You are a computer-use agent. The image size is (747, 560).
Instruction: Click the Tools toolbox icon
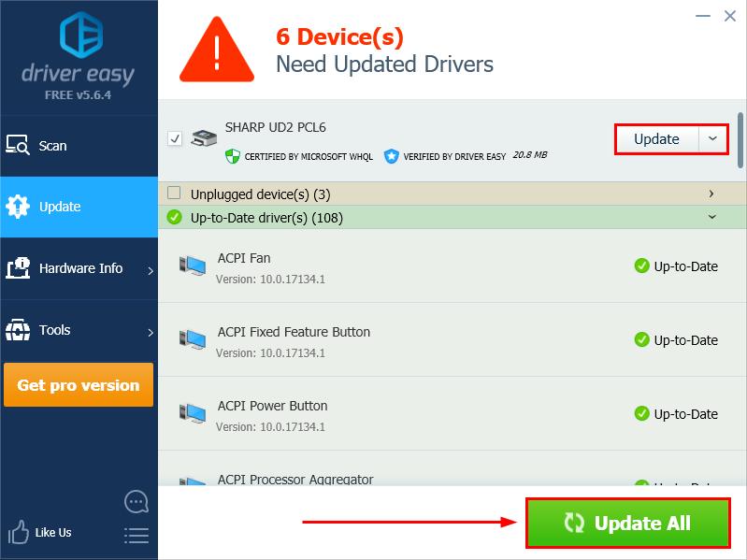[x=18, y=330]
